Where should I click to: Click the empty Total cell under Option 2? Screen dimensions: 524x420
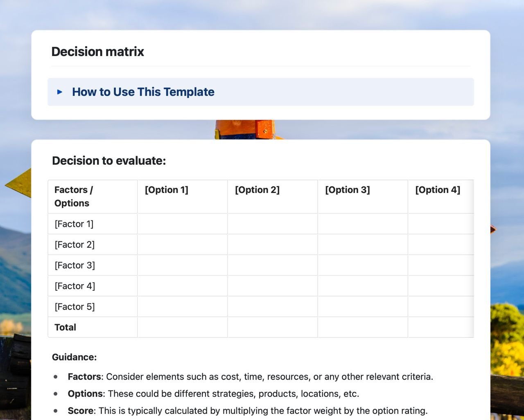click(272, 327)
